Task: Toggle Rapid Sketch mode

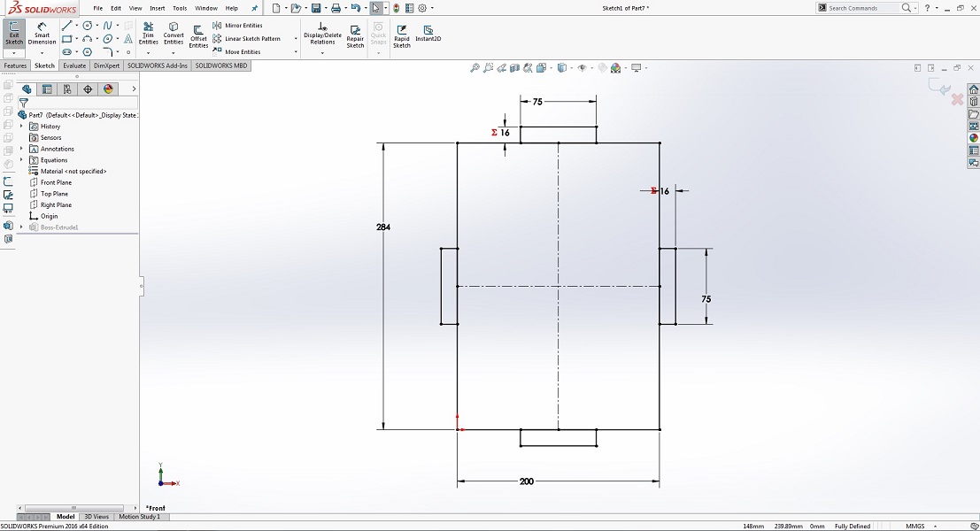Action: click(401, 36)
